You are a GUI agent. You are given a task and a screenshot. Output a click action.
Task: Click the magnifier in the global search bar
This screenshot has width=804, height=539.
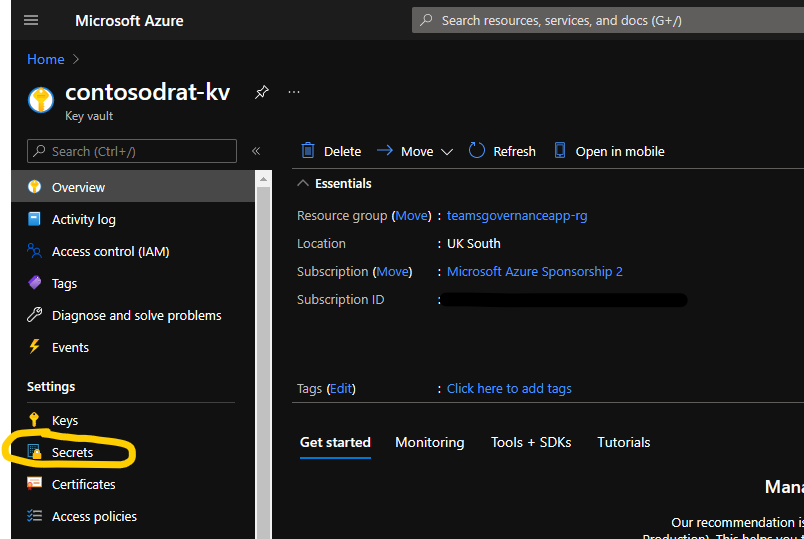click(426, 20)
